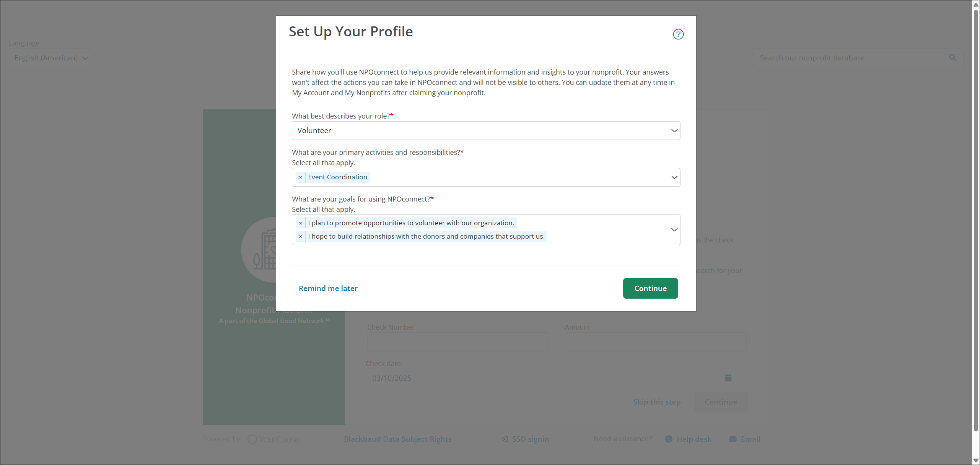Click the page scrollbar down arrow
The width and height of the screenshot is (980, 465).
(976, 460)
